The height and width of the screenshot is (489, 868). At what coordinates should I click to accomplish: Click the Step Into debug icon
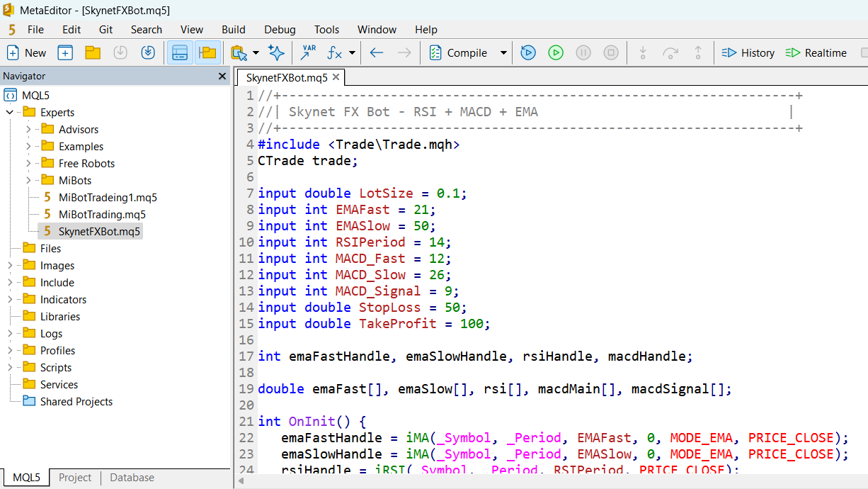[643, 52]
